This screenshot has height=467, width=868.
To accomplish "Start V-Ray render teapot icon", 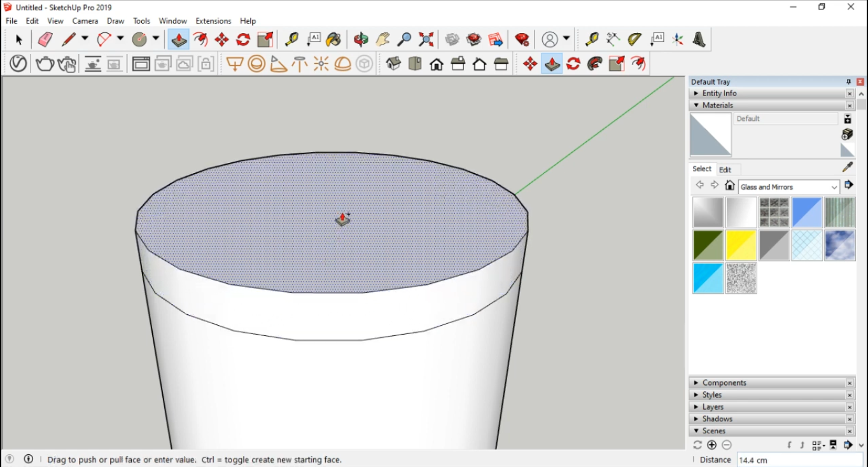I will point(45,64).
